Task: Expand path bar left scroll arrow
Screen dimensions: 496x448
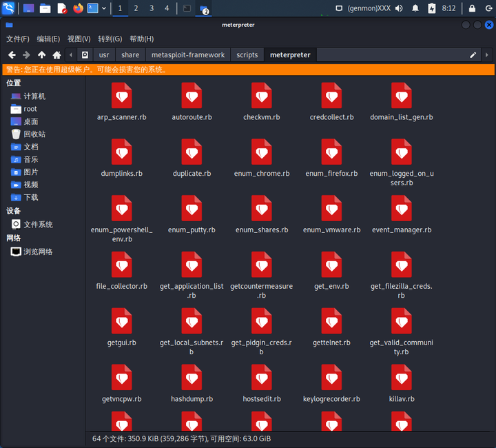Action: click(71, 55)
